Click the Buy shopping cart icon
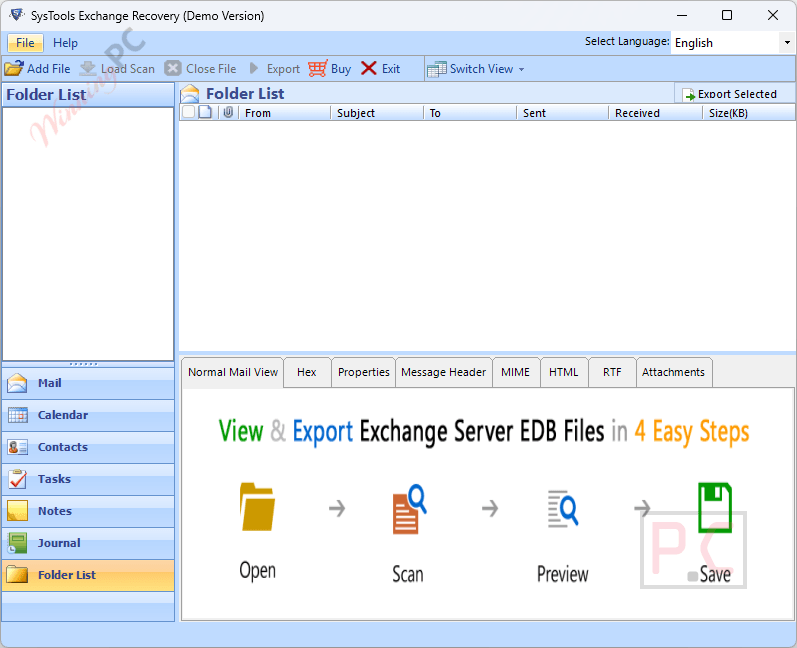The image size is (797, 648). tap(318, 68)
